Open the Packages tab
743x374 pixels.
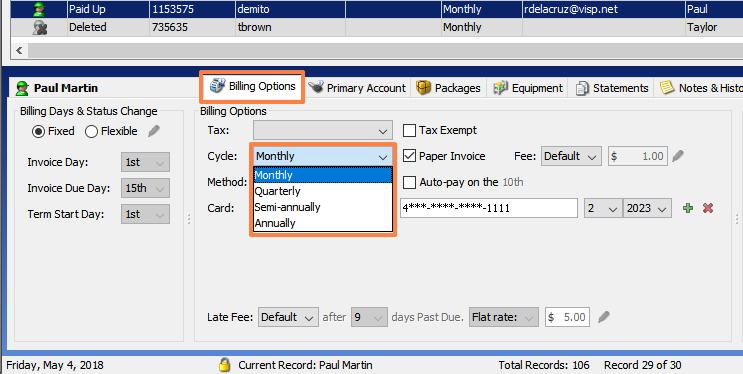pyautogui.click(x=448, y=88)
